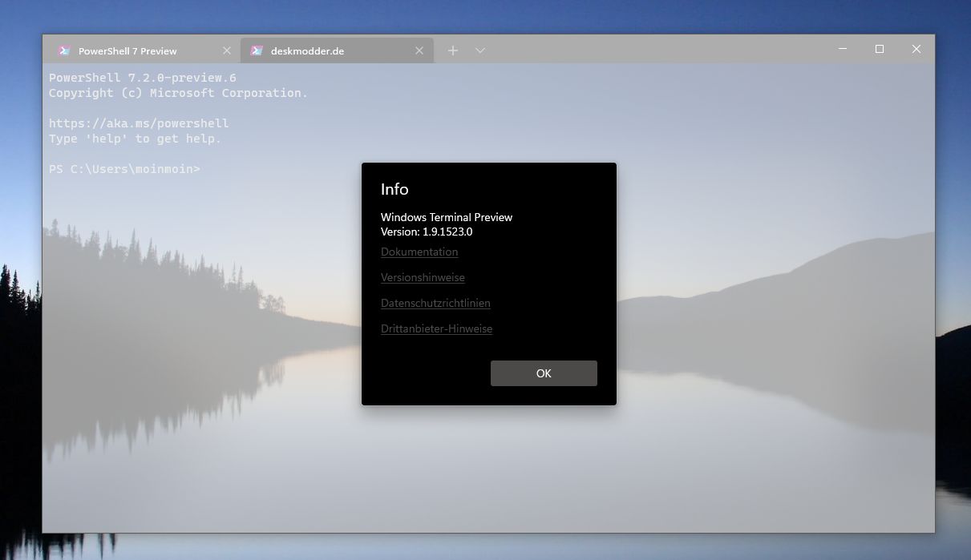Open the Datenschutzrichtlinien link
This screenshot has width=971, height=560.
(435, 303)
